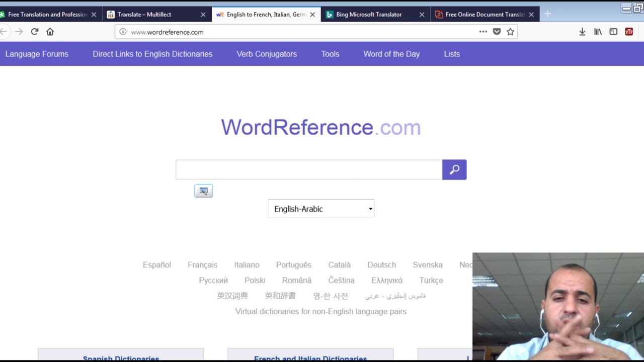
Task: Open the 영-한 사전 Korean dictionary link
Action: (331, 296)
